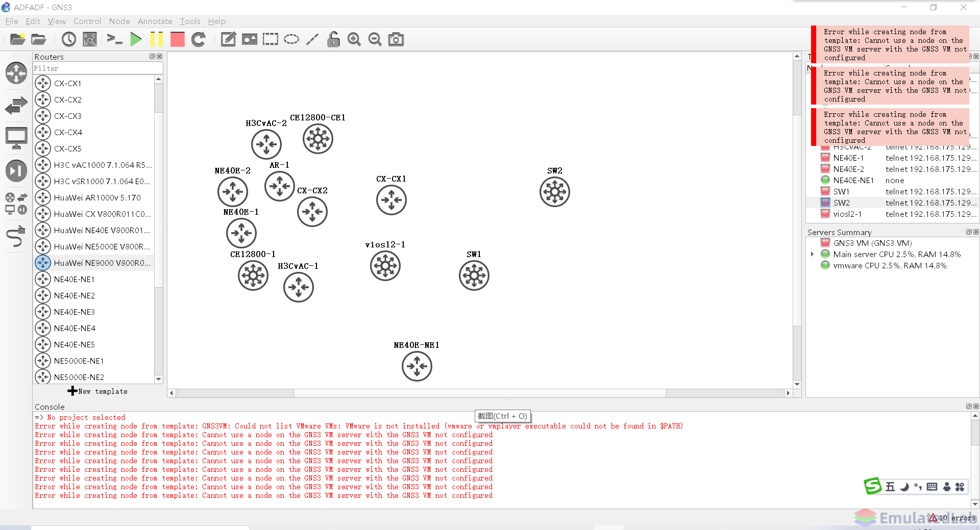Screen dimensions: 980x530
Task: Select the Draw an ellipse tool
Action: pos(291,39)
